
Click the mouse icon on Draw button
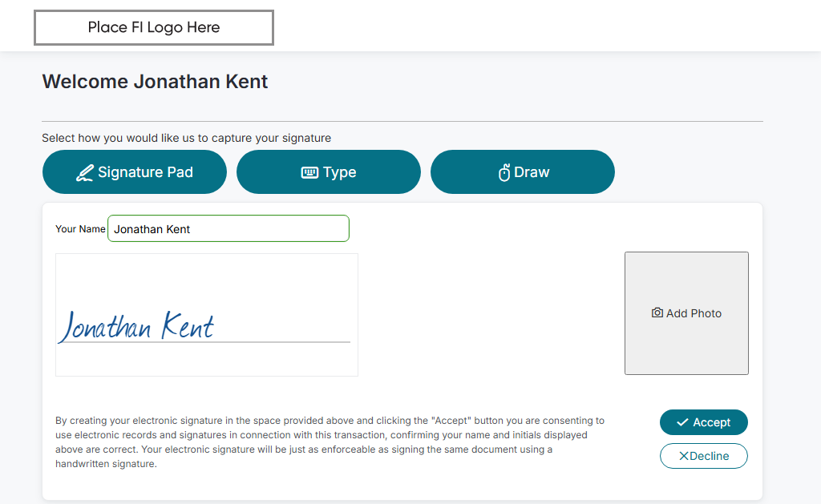click(x=504, y=172)
